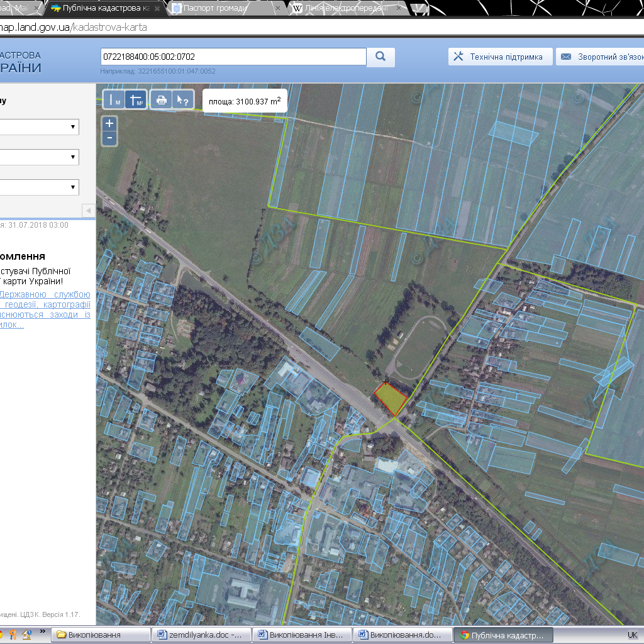Open zemdilyanka.doc from the taskbar

point(201,635)
